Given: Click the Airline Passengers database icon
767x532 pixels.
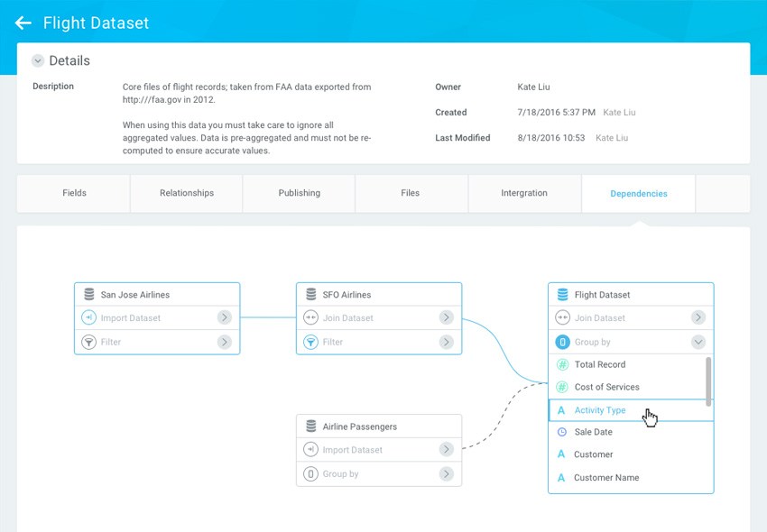Looking at the screenshot, I should 310,427.
